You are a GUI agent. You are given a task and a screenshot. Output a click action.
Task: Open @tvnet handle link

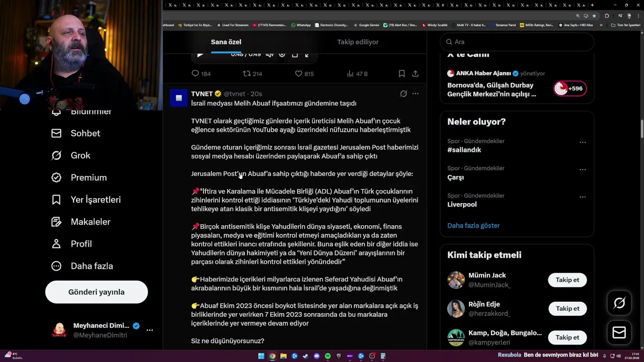[x=234, y=94]
